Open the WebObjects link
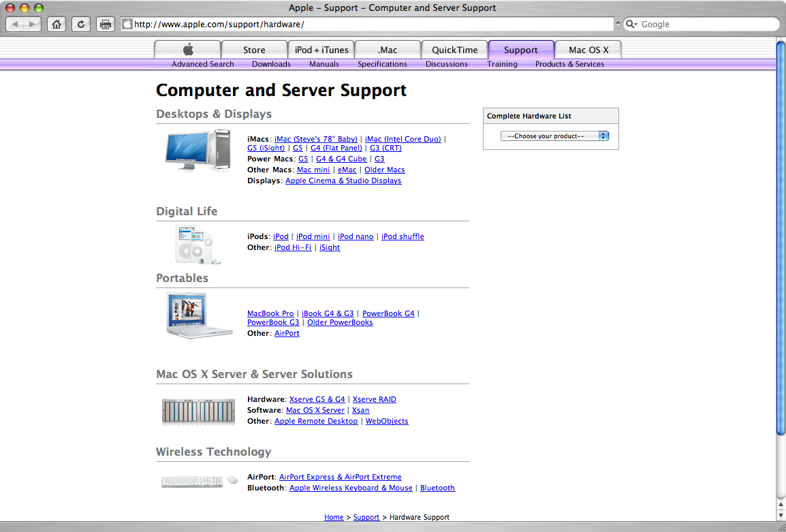Screen dimensions: 786x532 [387, 421]
